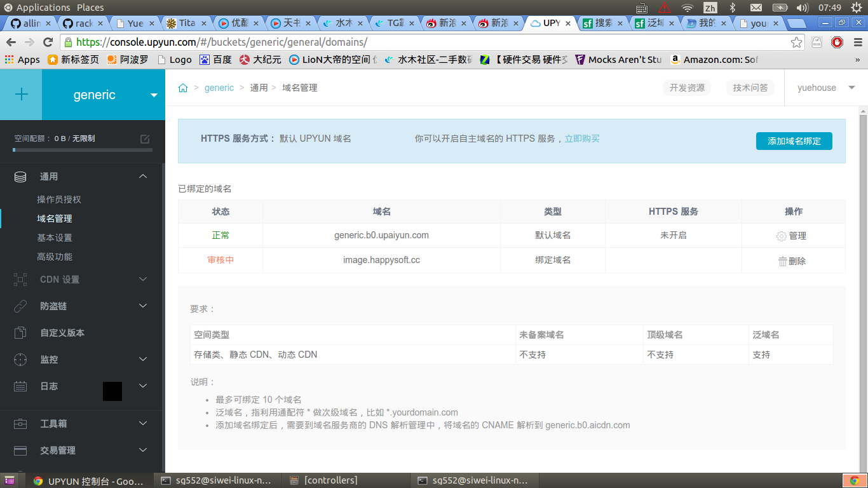
Task: Click the 监控 monitoring icon in sidebar
Action: coord(20,359)
